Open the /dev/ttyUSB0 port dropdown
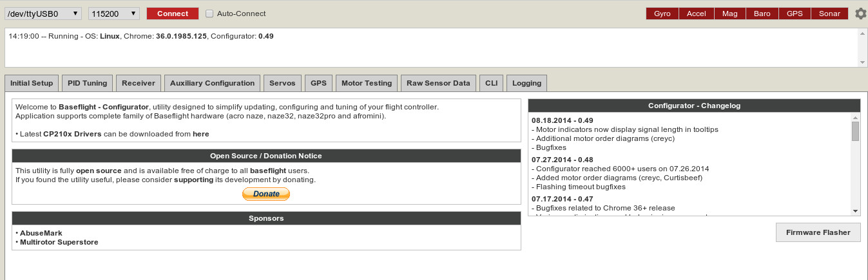Viewport: 868px width, 280px height. pyautogui.click(x=43, y=14)
